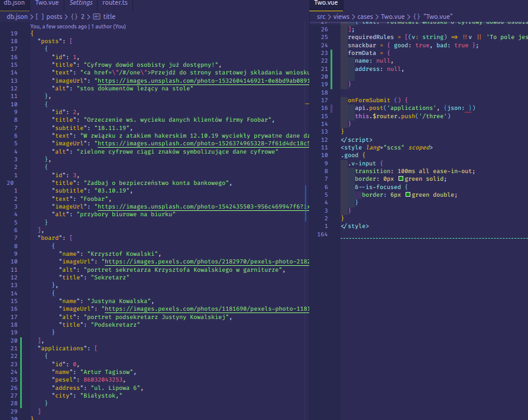Image resolution: width=528 pixels, height=420 pixels.
Task: Open the views breadcrumb folder
Action: (x=341, y=17)
